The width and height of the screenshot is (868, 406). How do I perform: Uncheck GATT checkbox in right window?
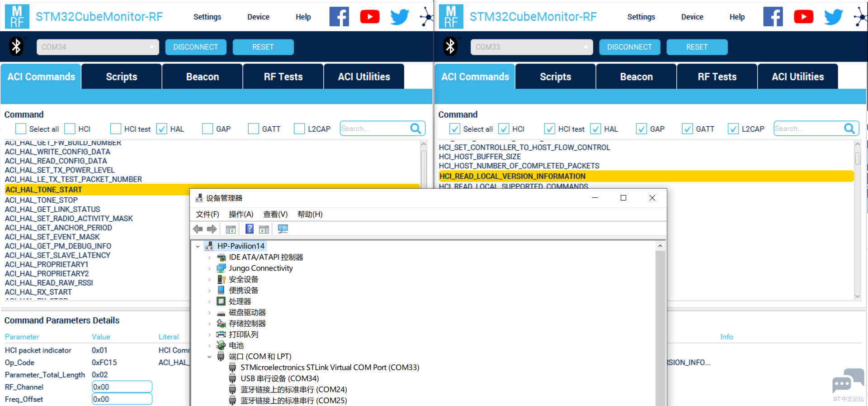pos(687,129)
